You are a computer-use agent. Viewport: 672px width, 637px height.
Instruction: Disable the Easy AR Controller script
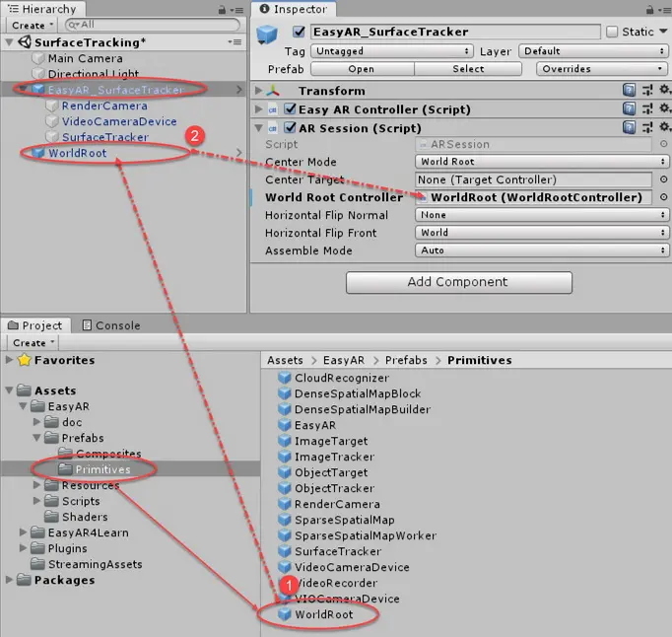[x=290, y=108]
